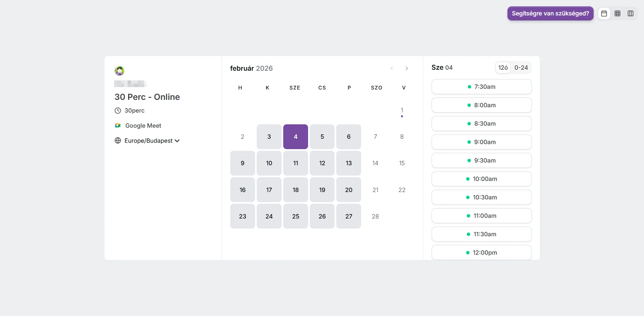
Task: Click the chevron next to Europe/Budapest
Action: click(177, 141)
